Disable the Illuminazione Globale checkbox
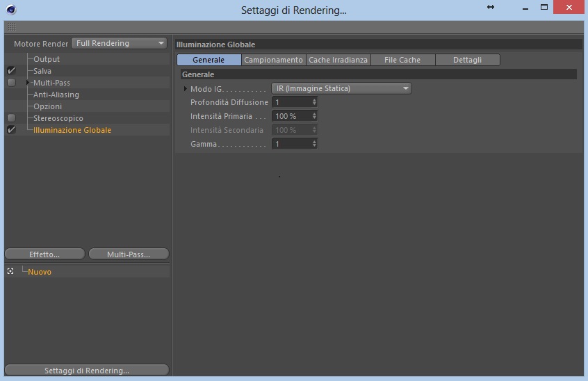 click(x=11, y=130)
